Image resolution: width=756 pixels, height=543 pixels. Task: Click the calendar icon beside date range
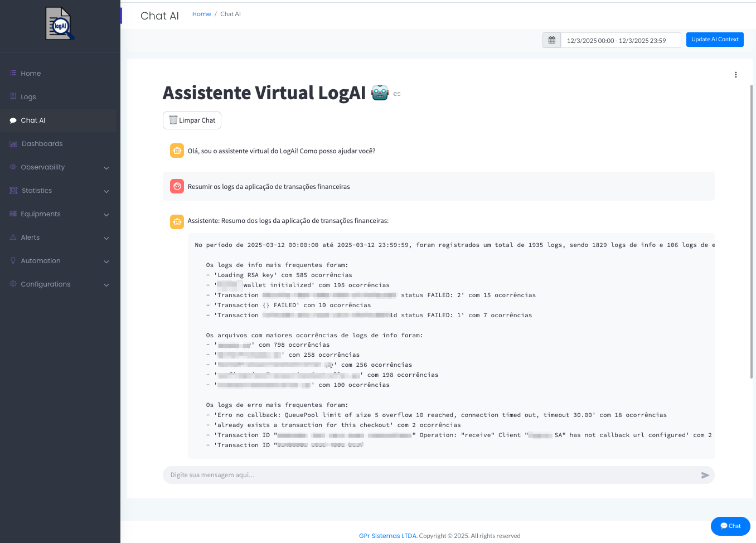point(551,40)
